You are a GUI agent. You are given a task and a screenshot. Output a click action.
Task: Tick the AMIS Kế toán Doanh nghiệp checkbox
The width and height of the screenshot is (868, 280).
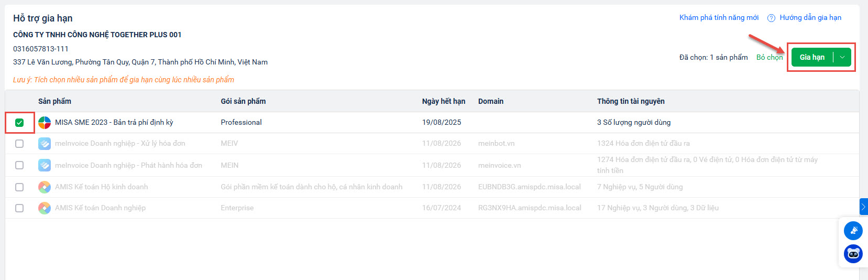coord(19,208)
